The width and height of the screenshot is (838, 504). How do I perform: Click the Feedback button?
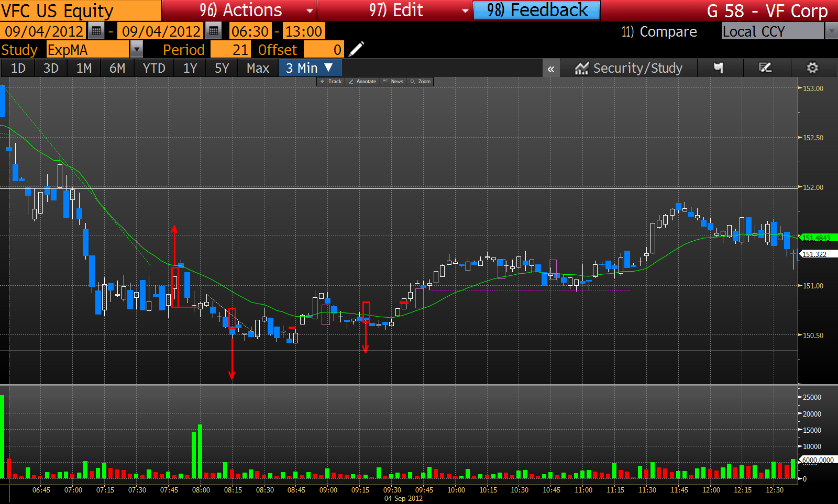tap(537, 10)
